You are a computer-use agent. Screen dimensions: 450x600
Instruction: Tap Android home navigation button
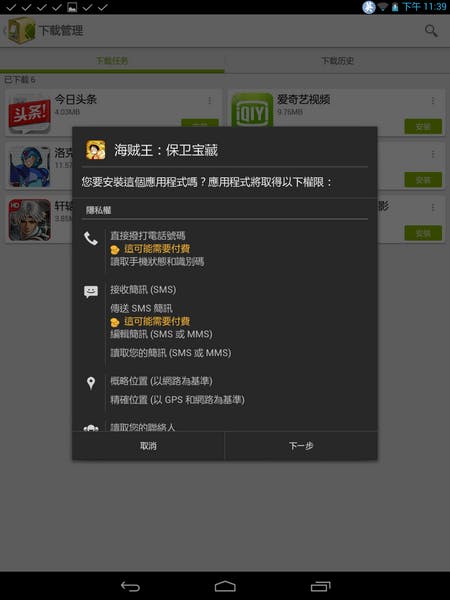225,586
